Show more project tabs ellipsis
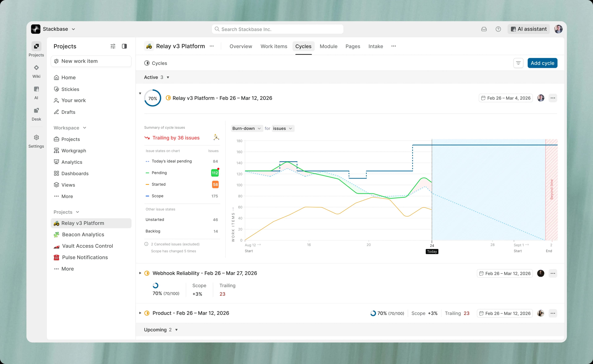Viewport: 593px width, 364px height. point(393,46)
